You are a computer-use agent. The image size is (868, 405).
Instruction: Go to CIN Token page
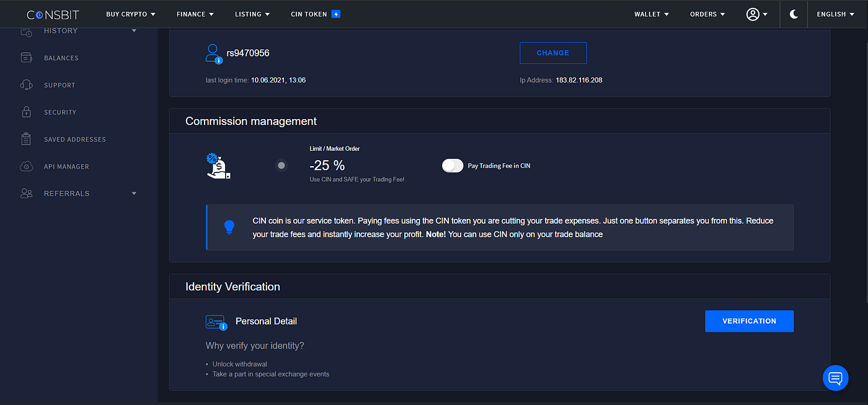pos(309,14)
